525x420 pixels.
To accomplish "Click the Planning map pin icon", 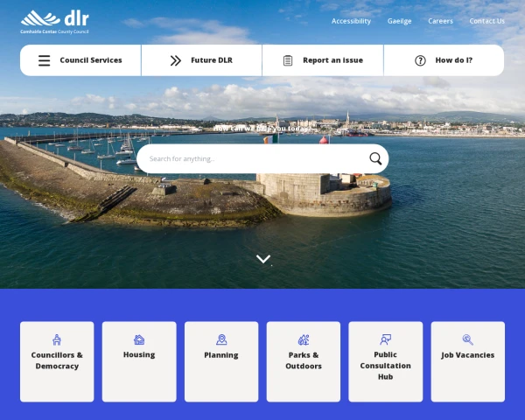I will point(221,339).
